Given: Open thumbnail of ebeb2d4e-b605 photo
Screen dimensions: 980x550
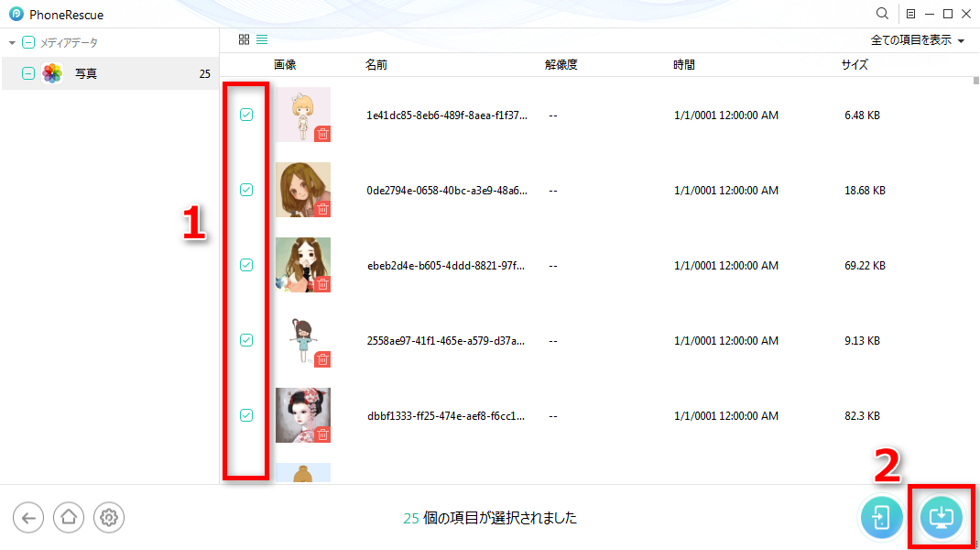Looking at the screenshot, I should 303,265.
